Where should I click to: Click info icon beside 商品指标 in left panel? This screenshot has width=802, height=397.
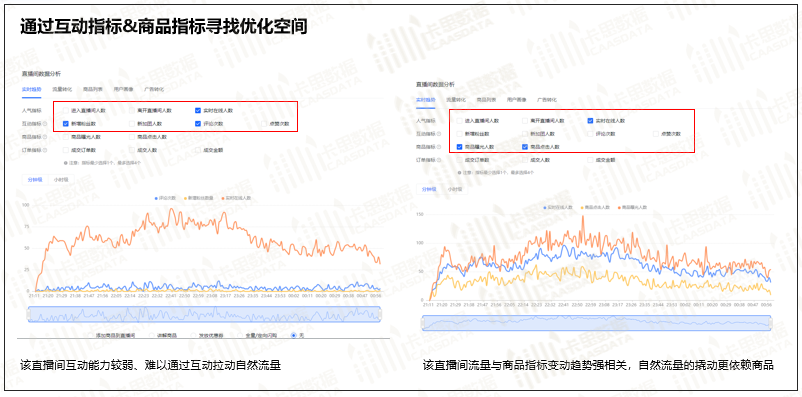tap(45, 137)
